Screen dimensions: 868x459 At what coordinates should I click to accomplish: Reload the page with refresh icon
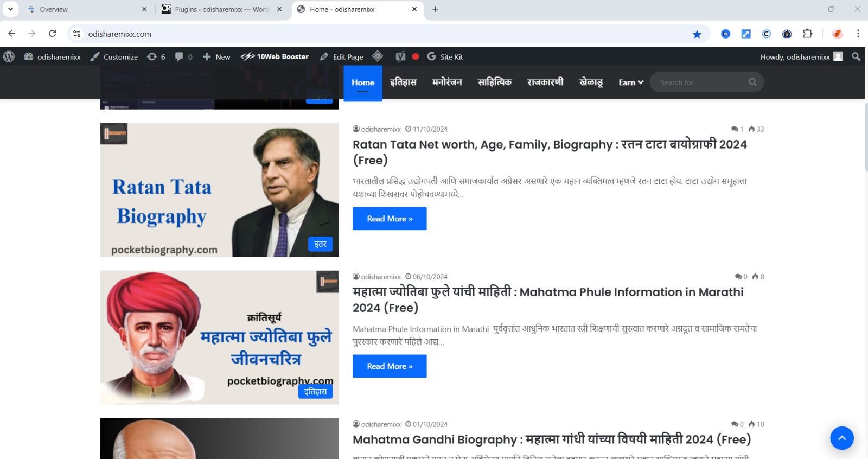(53, 34)
